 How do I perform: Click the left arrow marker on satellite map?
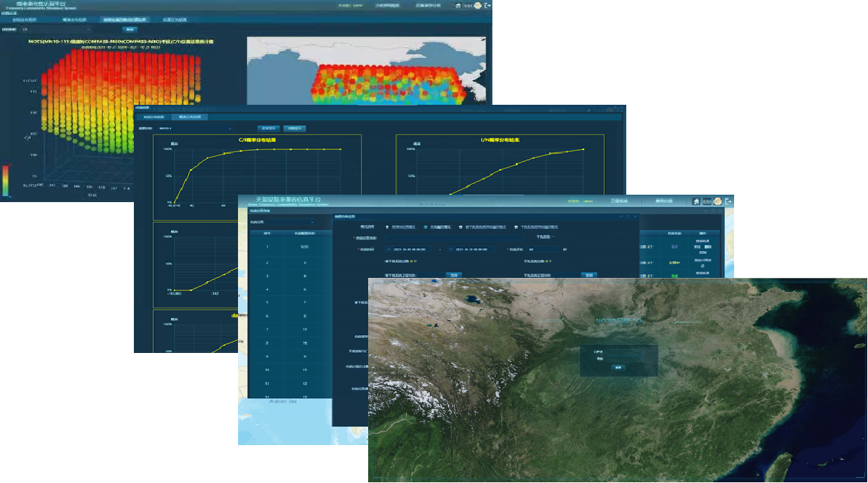[561, 321]
